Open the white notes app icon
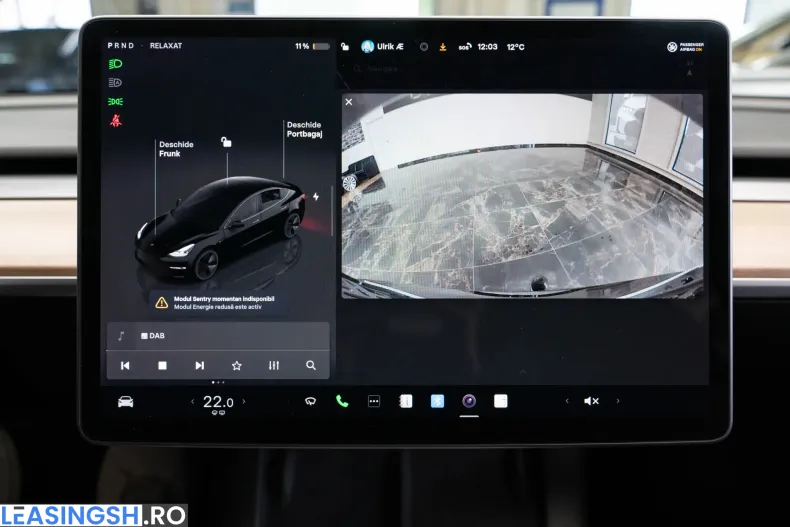The height and width of the screenshot is (527, 790). [501, 401]
